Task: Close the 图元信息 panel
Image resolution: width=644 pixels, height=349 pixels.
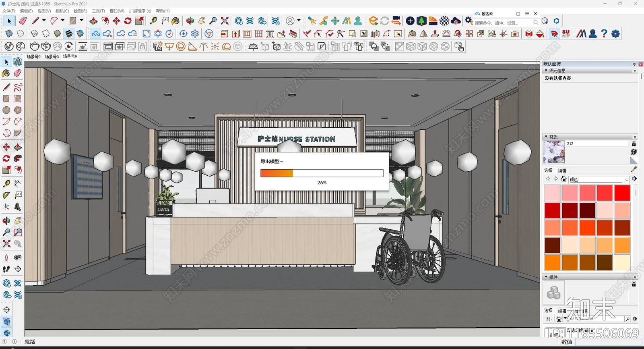Action: [x=635, y=71]
